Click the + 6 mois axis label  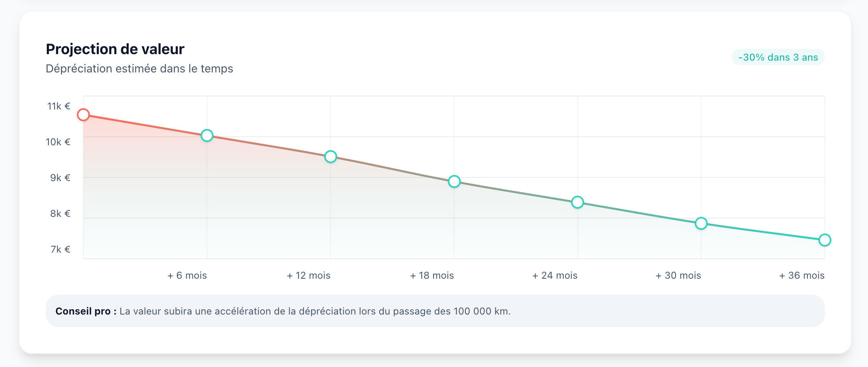click(187, 275)
